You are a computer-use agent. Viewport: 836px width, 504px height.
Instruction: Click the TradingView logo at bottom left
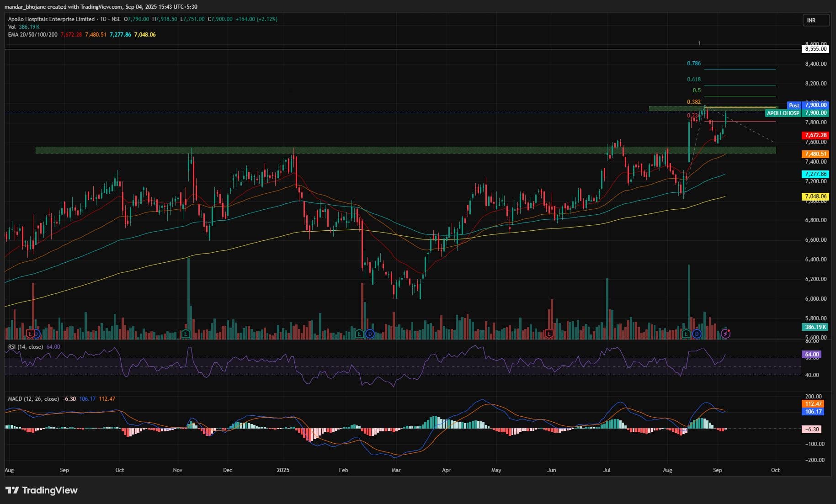coord(41,490)
